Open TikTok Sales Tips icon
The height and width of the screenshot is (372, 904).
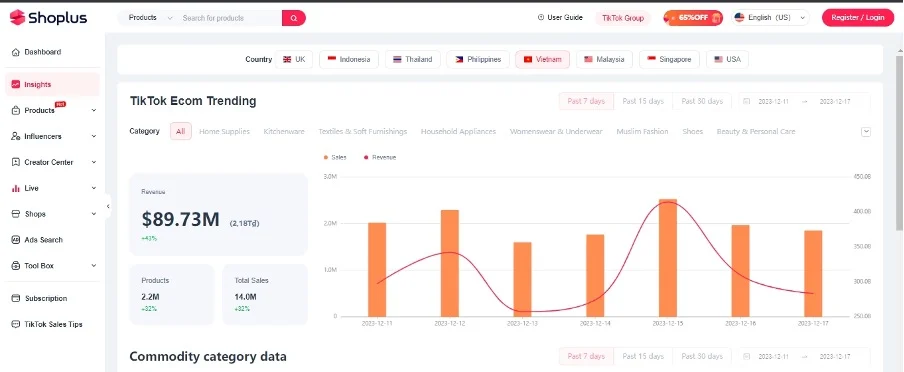click(x=16, y=325)
